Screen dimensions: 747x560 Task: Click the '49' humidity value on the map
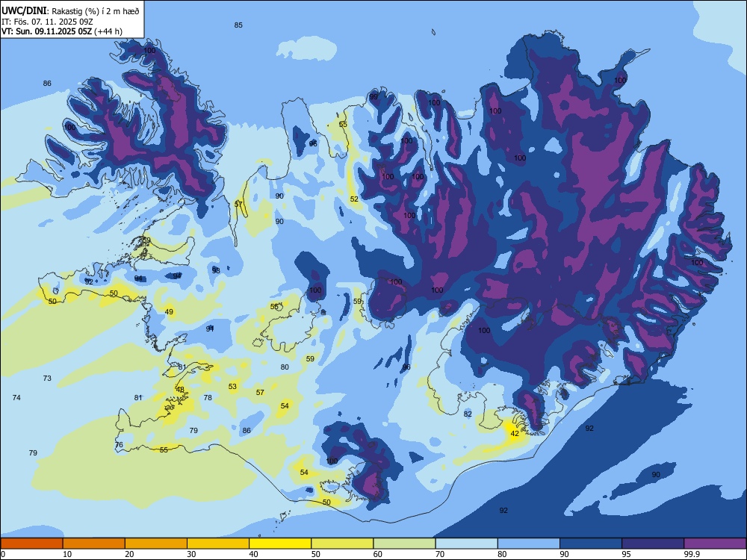click(169, 312)
